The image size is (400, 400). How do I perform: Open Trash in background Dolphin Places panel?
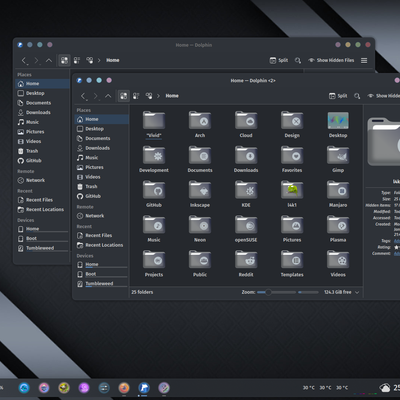pos(42,151)
